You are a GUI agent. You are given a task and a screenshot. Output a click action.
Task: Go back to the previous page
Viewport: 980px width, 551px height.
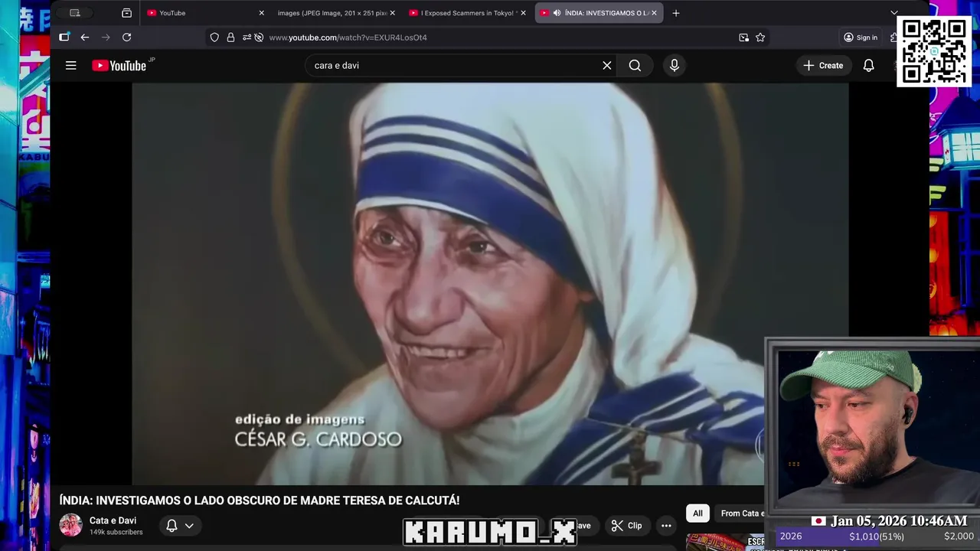tap(84, 37)
